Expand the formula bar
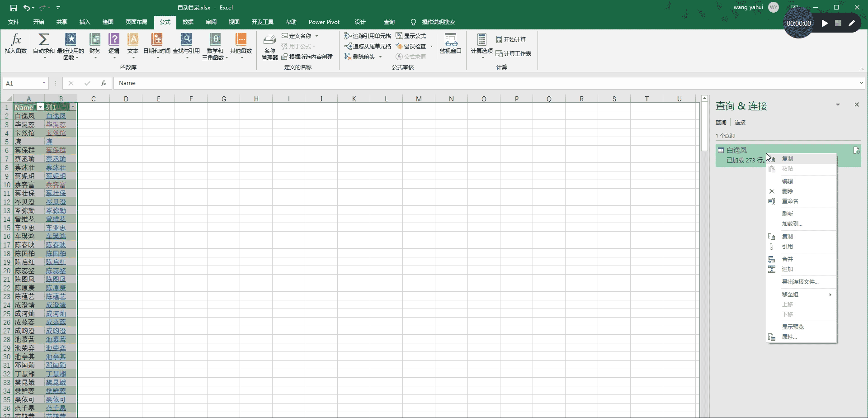Viewport: 868px width, 418px height. pyautogui.click(x=861, y=83)
